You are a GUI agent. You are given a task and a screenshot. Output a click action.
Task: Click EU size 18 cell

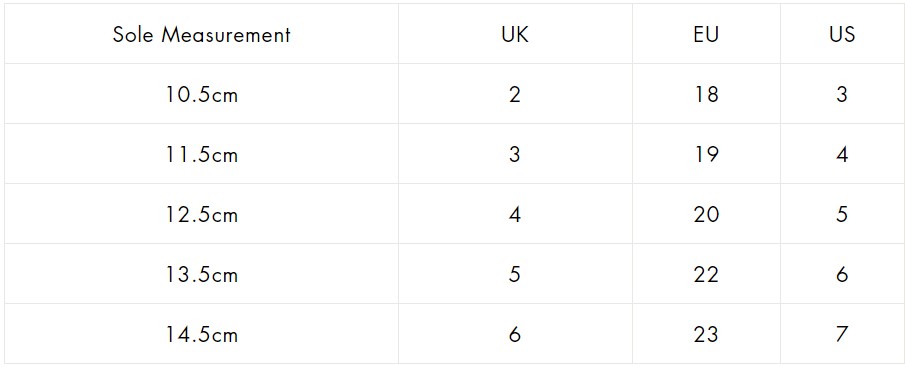pos(706,94)
